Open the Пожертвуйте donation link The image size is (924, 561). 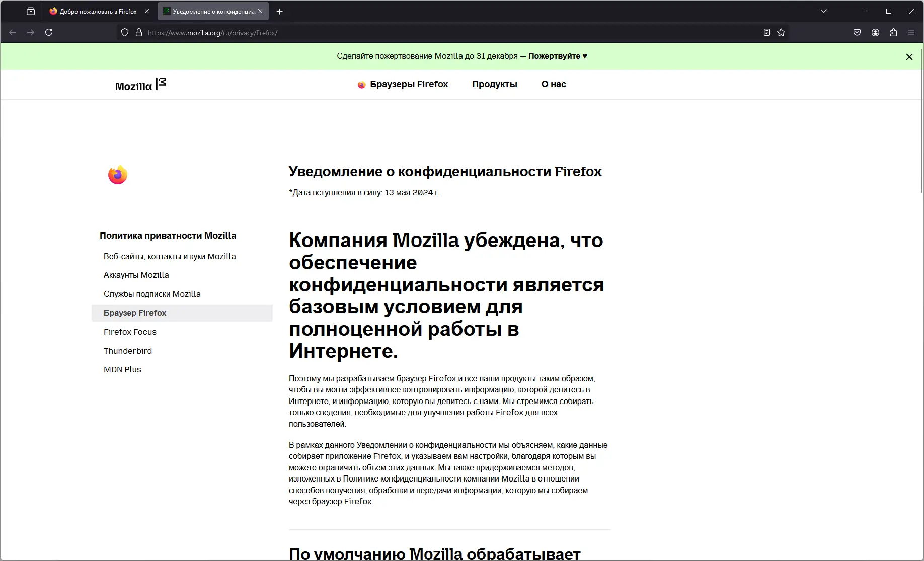(557, 56)
